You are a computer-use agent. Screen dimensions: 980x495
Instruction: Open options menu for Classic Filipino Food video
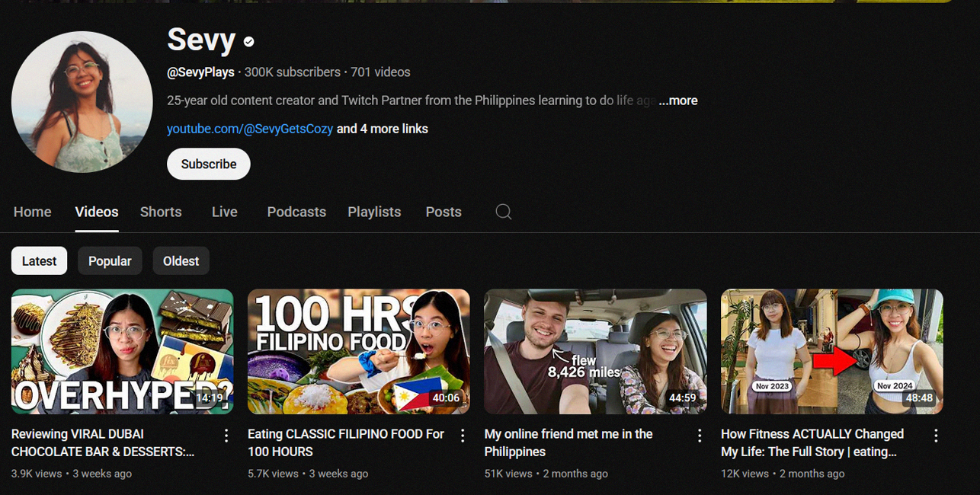pyautogui.click(x=463, y=435)
